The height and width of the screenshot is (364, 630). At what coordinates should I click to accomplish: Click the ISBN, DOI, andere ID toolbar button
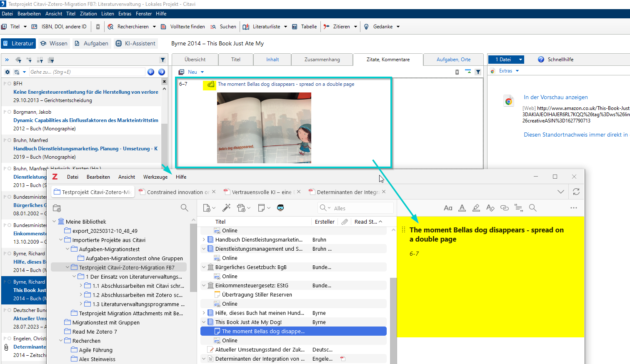(59, 27)
